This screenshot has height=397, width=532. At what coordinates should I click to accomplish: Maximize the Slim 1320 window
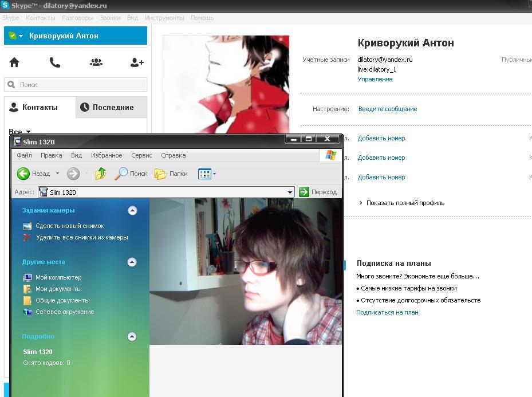[309, 139]
